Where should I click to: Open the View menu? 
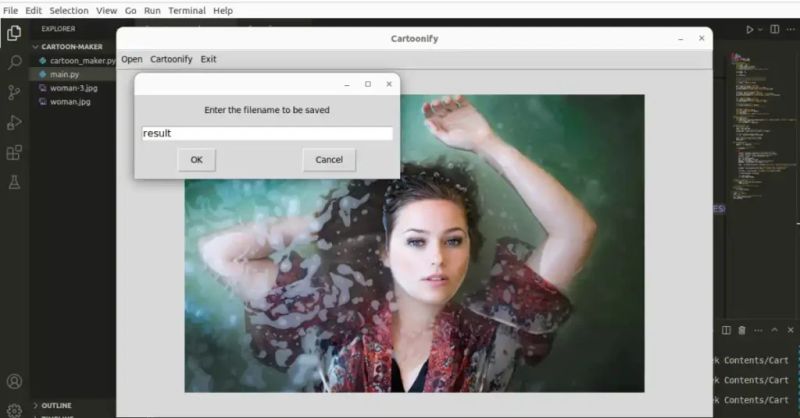[107, 10]
